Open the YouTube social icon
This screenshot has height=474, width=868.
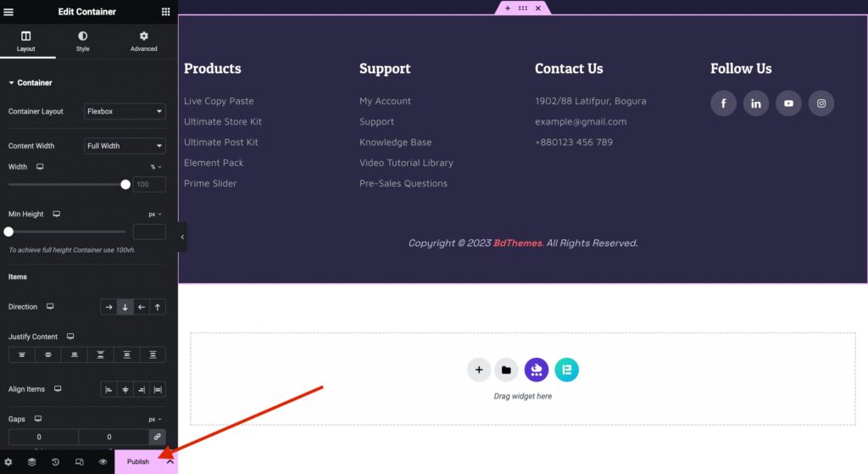point(788,103)
